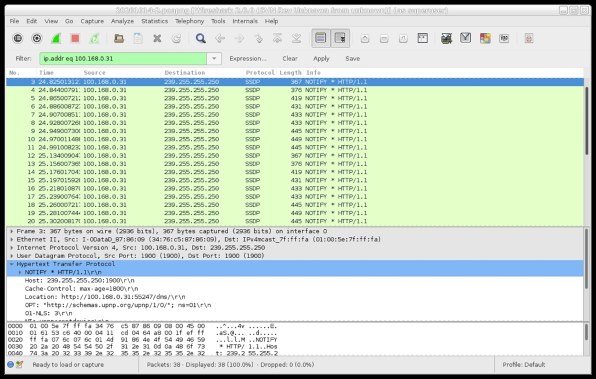The image size is (596, 379).
Task: Click the Profile: Default status entry
Action: click(523, 365)
